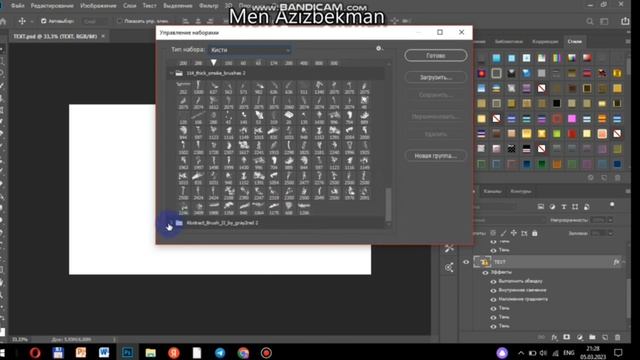This screenshot has width=640, height=360.
Task: Toggle visibility of Эффекты under TEXT layer
Action: 485,272
